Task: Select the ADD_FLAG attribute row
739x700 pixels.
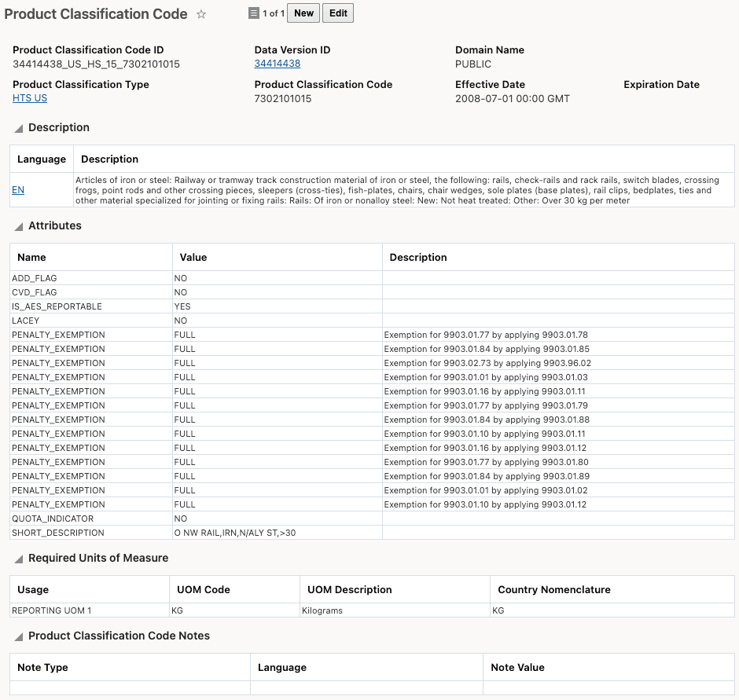Action: coord(90,277)
